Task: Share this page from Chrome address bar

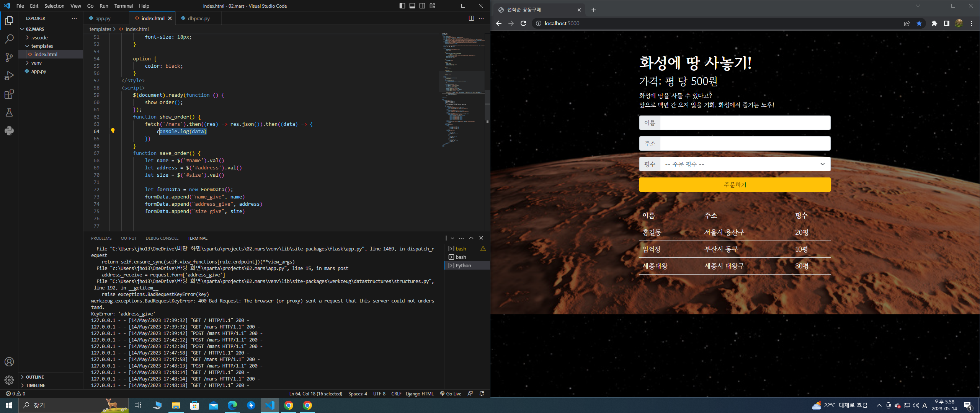Action: pos(907,23)
